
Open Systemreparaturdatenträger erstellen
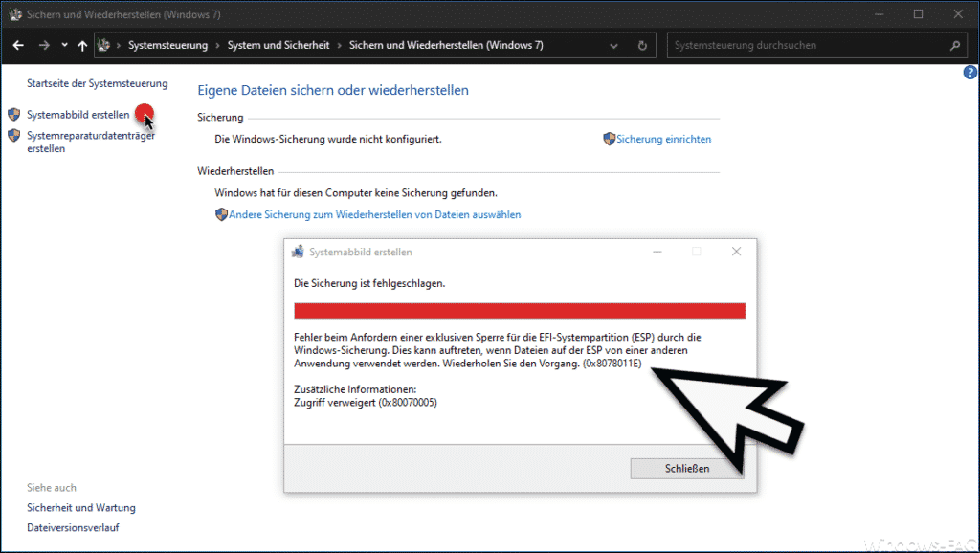pyautogui.click(x=91, y=142)
